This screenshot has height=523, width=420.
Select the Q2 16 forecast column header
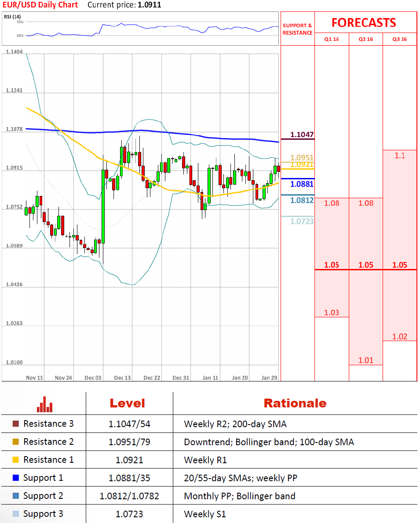pos(366,39)
